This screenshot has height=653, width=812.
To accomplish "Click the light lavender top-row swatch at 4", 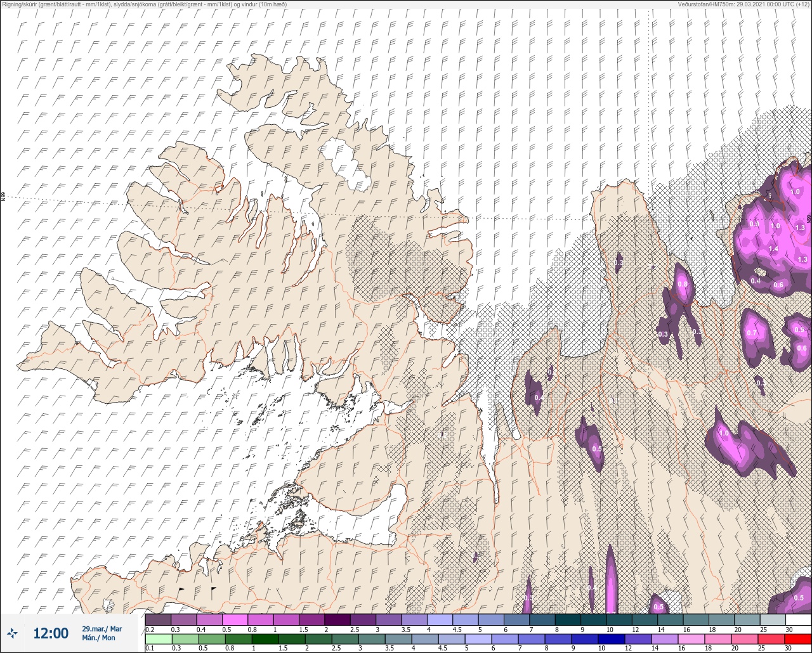I will click(440, 619).
